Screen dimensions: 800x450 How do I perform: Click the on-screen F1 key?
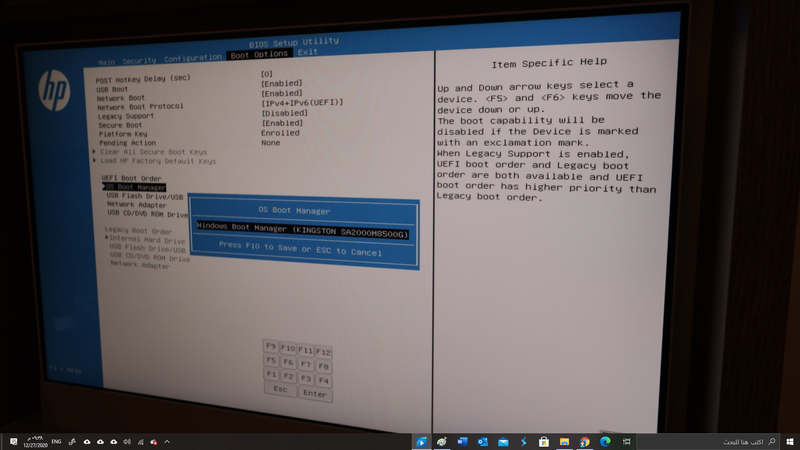271,374
